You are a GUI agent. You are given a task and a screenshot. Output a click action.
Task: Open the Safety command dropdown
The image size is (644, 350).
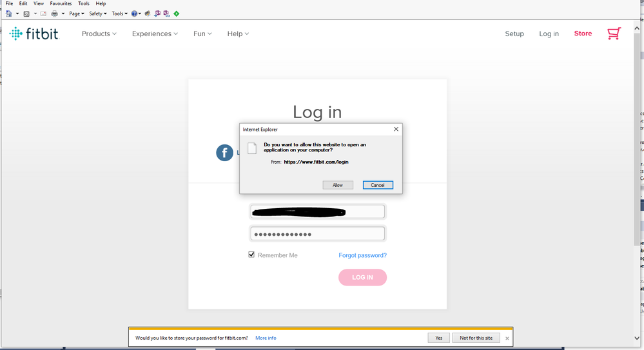click(98, 14)
